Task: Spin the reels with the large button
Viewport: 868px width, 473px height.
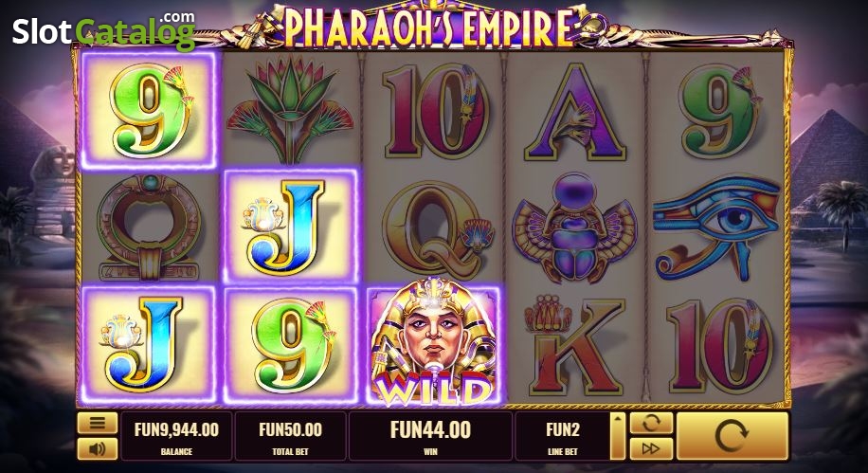Action: (732, 436)
